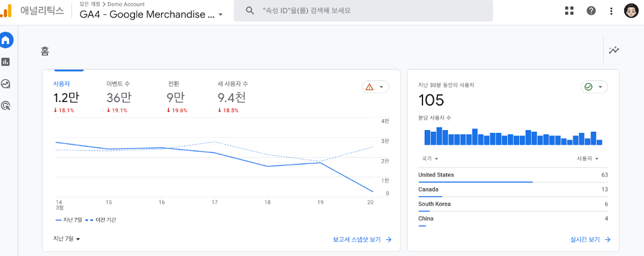Screen dimensions: 644x256
Task: Click the orange warning triangle icon
Action: 369,87
